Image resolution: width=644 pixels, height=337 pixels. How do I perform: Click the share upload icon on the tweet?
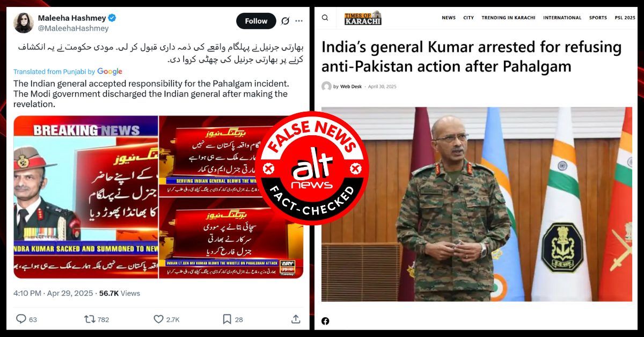[x=295, y=319]
